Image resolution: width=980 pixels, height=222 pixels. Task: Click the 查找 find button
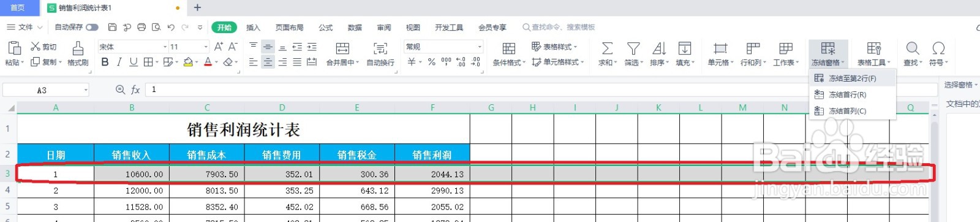tap(913, 54)
